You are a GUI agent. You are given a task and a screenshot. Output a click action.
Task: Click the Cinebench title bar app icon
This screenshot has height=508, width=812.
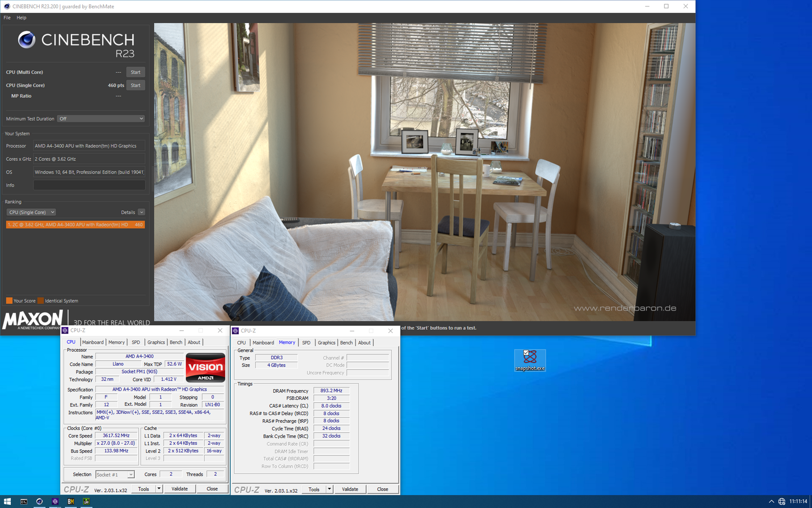coord(7,6)
